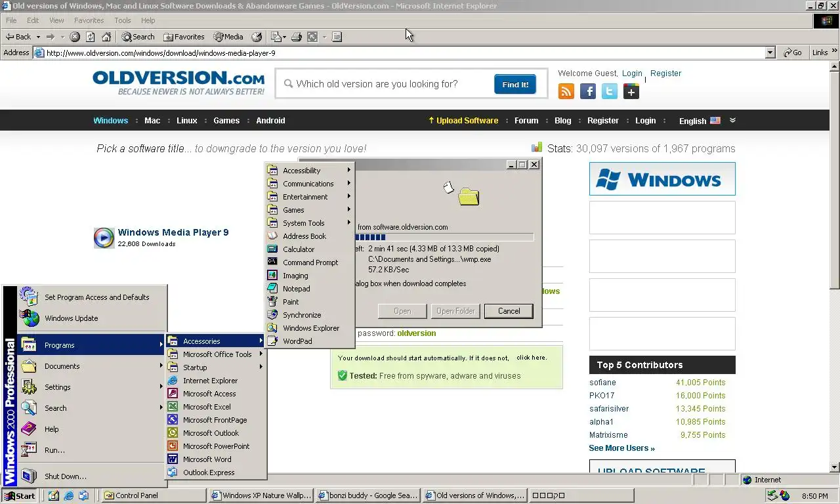
Task: Open Windows Update in Start menu
Action: (92, 318)
